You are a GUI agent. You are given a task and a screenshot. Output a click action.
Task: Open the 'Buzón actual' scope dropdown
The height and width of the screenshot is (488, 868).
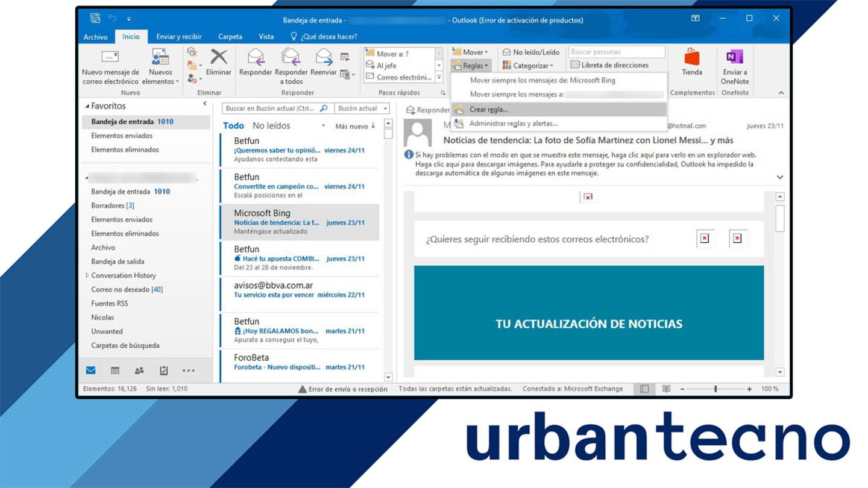pos(362,108)
